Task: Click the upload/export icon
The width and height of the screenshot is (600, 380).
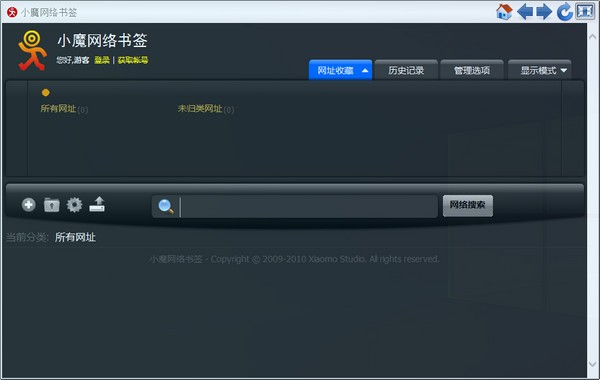Action: [97, 204]
